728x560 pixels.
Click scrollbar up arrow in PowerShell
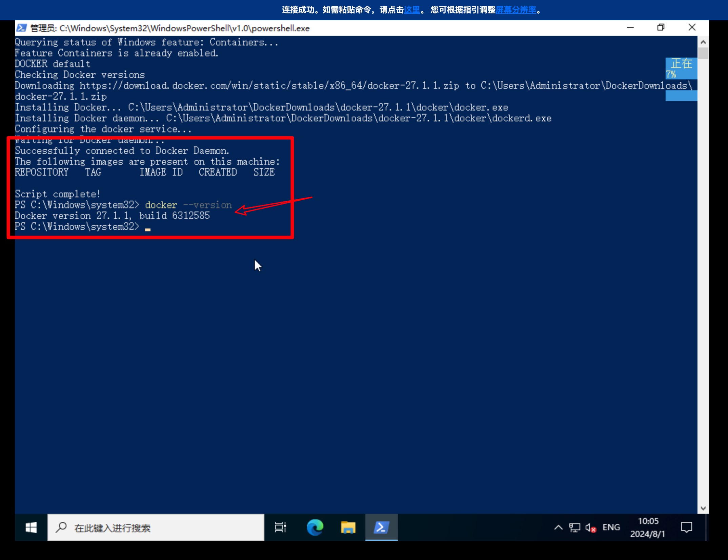coord(703,42)
